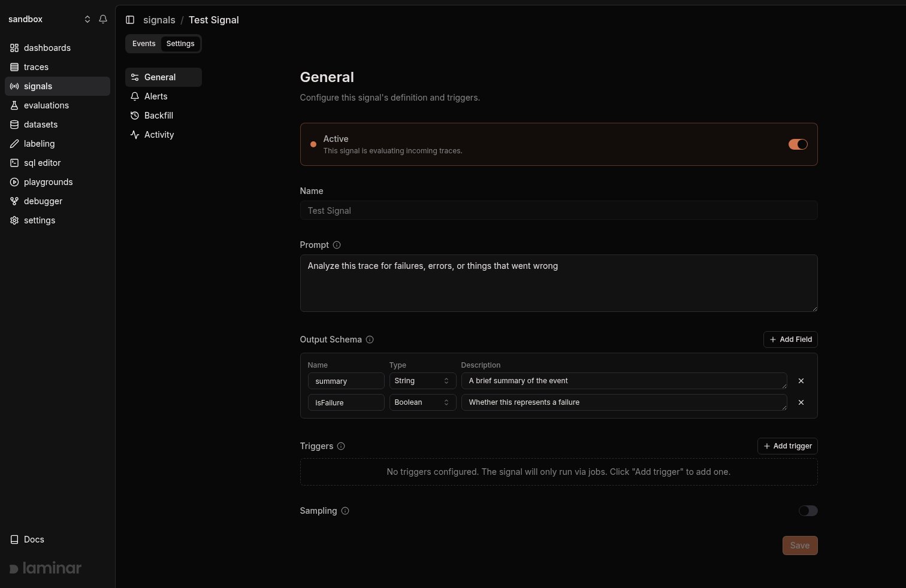Show the Output Schema info icon

370,340
